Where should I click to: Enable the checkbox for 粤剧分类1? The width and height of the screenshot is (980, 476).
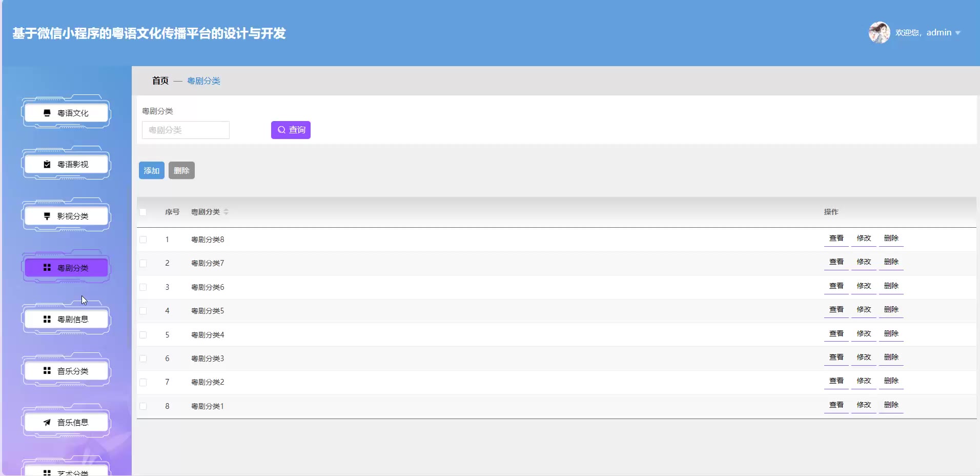(143, 406)
